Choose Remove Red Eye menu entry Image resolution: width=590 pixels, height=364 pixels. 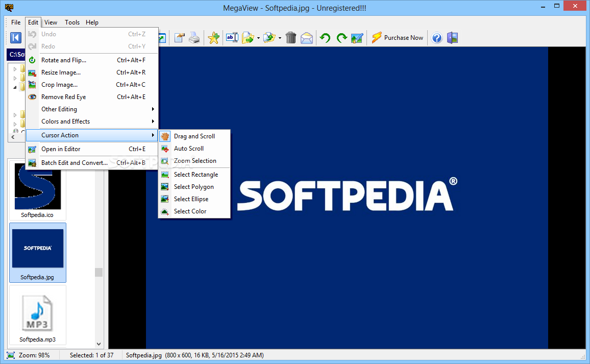pyautogui.click(x=92, y=96)
